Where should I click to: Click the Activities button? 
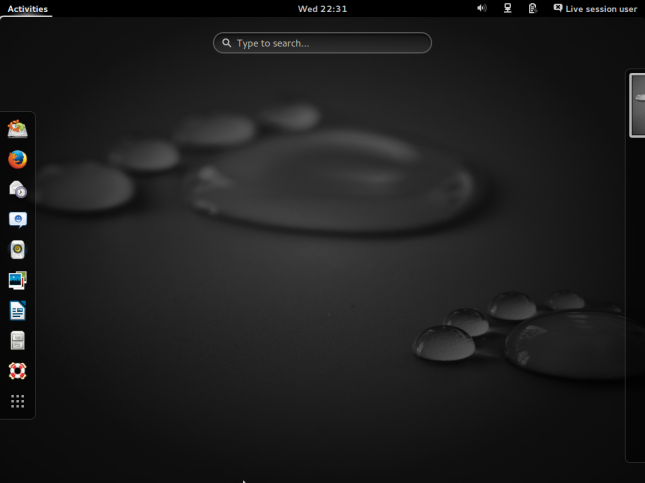(x=28, y=9)
